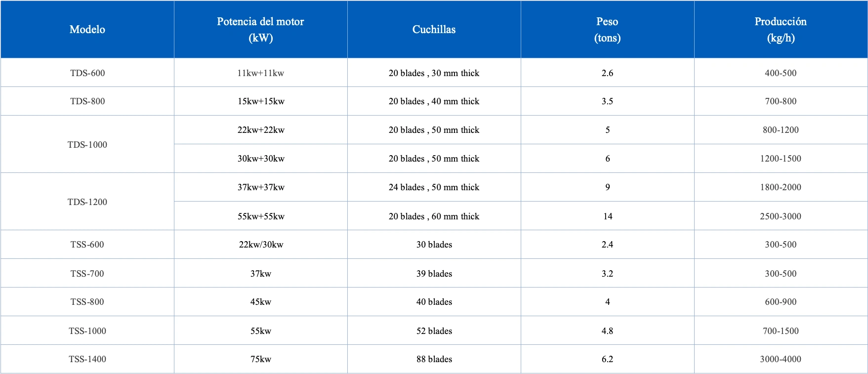Click the TDS-600 model cell
868x374 pixels.
point(87,73)
